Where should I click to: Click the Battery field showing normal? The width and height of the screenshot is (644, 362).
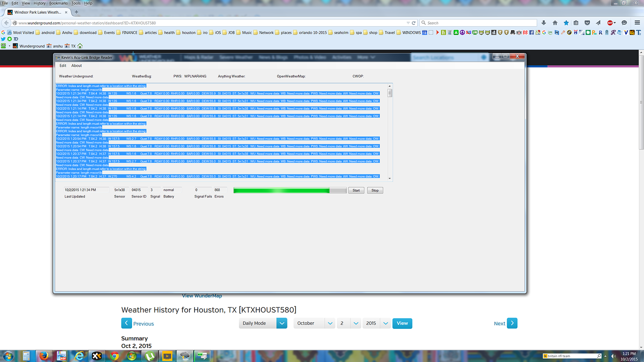[172, 190]
